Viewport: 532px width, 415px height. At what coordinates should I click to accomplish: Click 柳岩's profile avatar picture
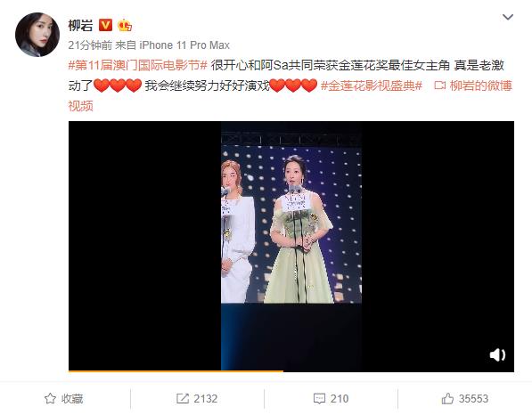(x=37, y=35)
